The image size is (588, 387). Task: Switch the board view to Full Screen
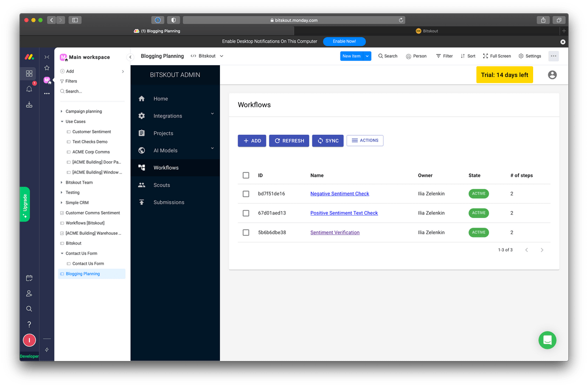click(x=497, y=56)
